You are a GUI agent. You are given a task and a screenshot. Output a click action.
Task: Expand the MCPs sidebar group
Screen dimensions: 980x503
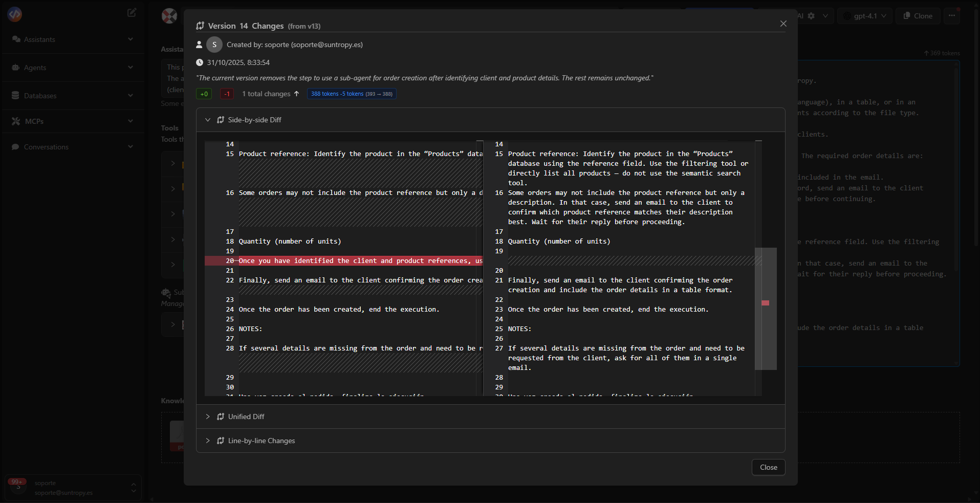click(x=130, y=121)
